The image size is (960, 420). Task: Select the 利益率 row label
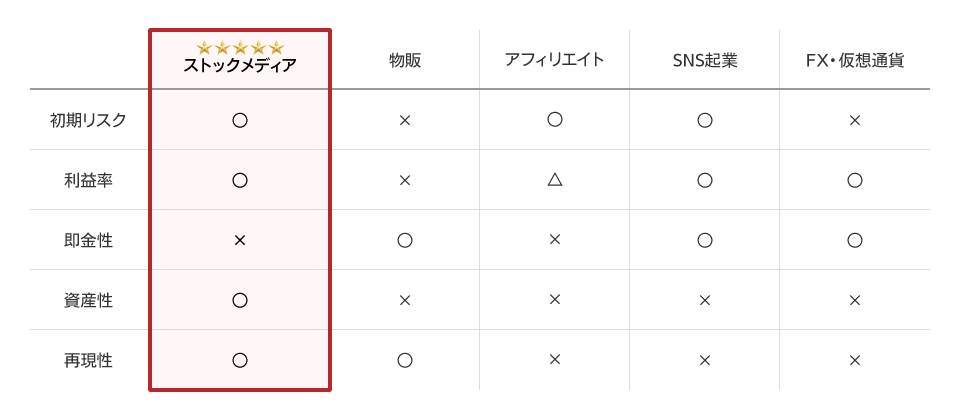click(88, 180)
